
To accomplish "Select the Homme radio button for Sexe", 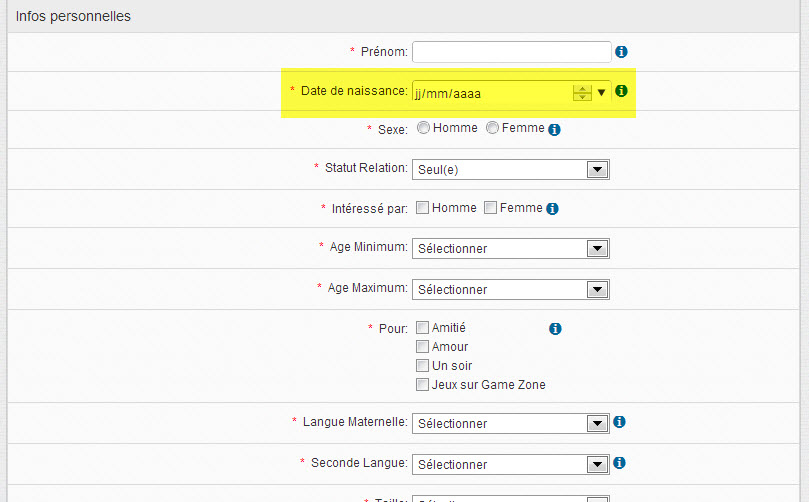I will click(x=423, y=128).
